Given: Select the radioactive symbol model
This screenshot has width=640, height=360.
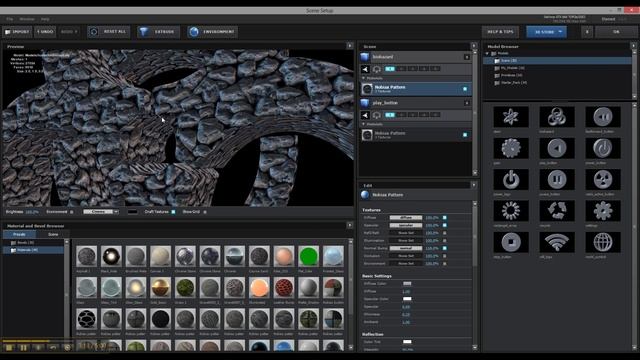Looking at the screenshot, I should tap(603, 180).
